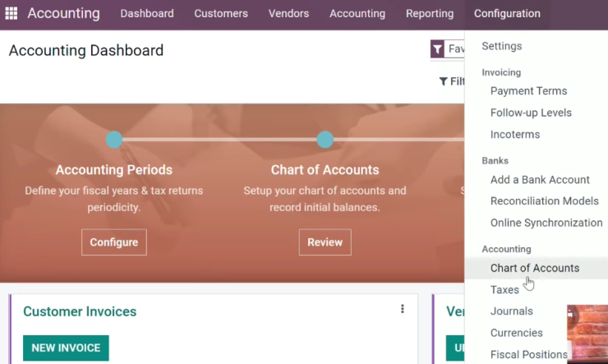Click the Chart of Accounts step circle
Viewport: 608px width, 364px height.
click(325, 140)
